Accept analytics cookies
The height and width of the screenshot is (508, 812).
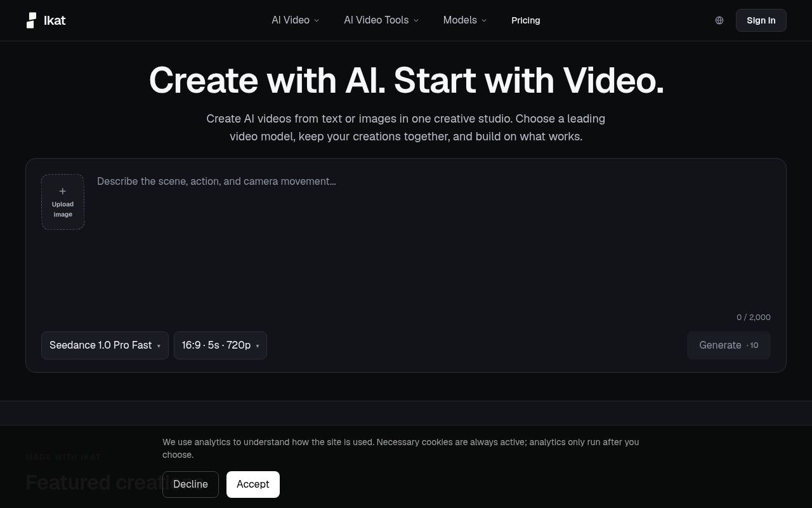253,485
